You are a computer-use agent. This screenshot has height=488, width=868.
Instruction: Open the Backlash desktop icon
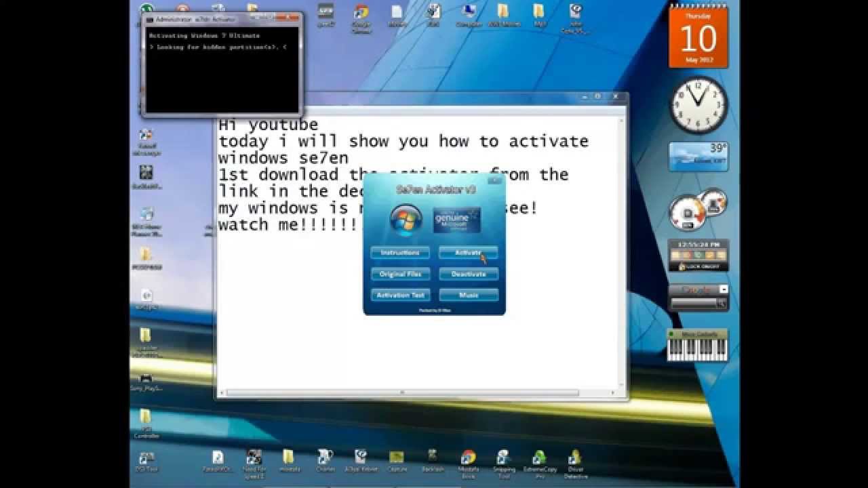(x=432, y=460)
